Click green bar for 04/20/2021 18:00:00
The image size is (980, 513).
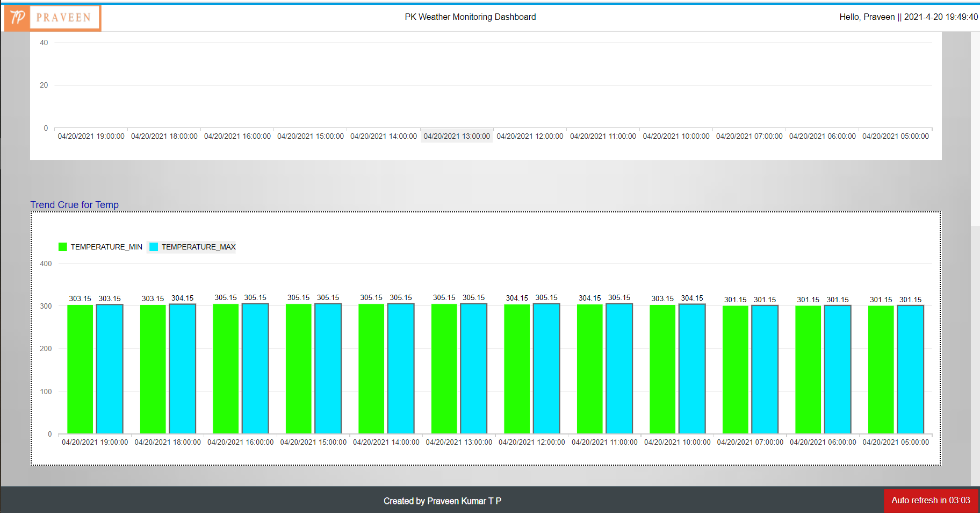pos(153,369)
